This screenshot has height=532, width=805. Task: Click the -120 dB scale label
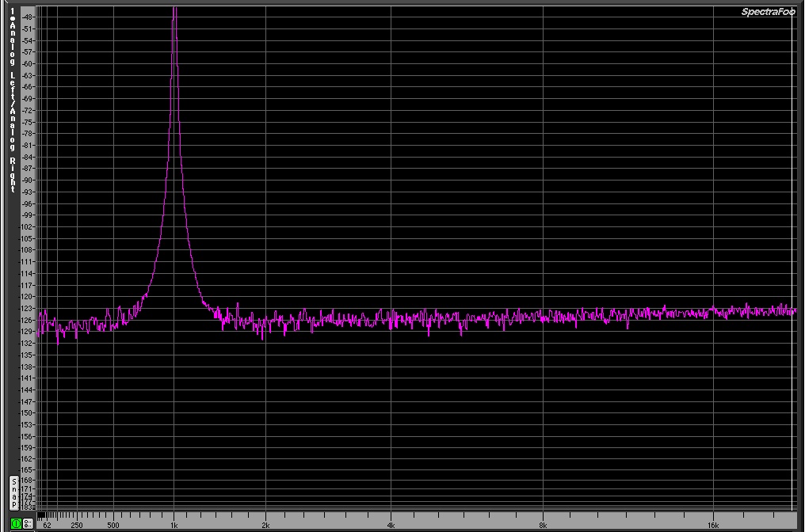pyautogui.click(x=27, y=297)
